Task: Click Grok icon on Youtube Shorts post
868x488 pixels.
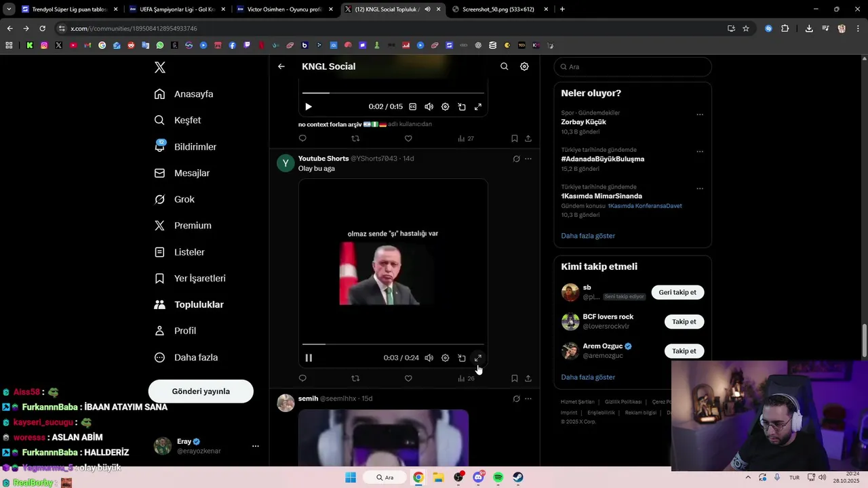Action: 516,159
